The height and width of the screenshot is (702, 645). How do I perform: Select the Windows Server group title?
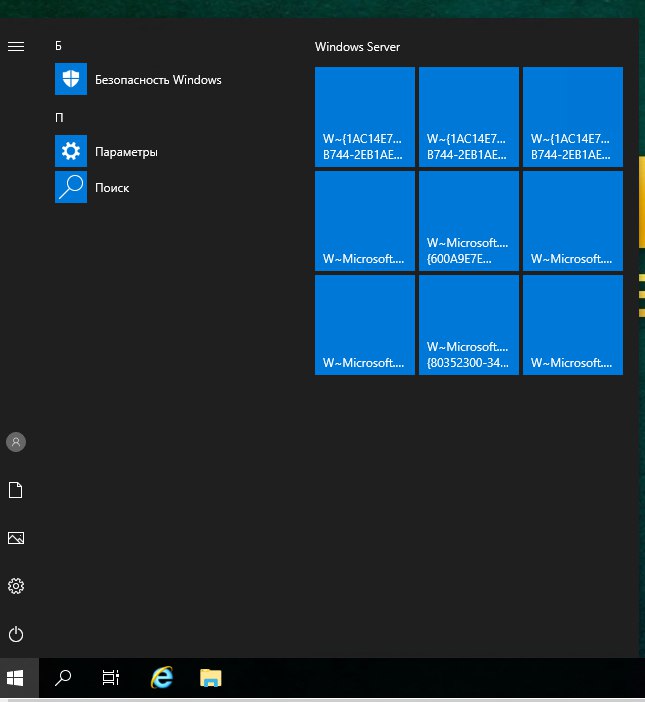coord(357,47)
